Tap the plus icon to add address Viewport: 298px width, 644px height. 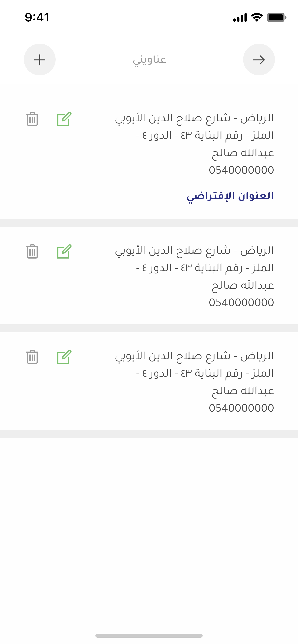click(40, 60)
